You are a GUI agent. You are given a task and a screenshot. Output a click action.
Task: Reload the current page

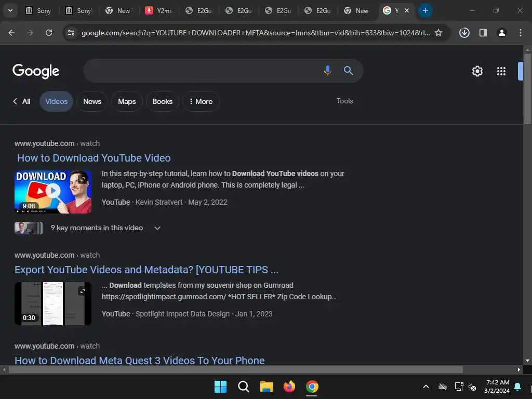pos(49,33)
